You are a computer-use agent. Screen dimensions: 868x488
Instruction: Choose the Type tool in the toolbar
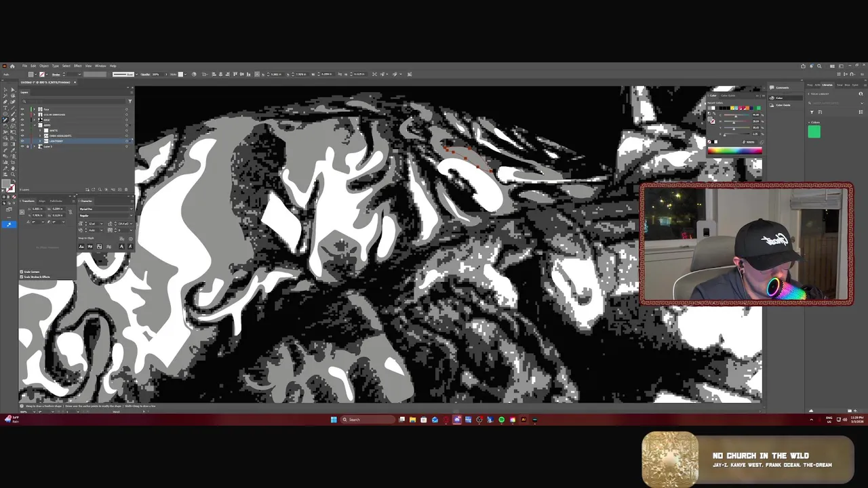pos(5,108)
